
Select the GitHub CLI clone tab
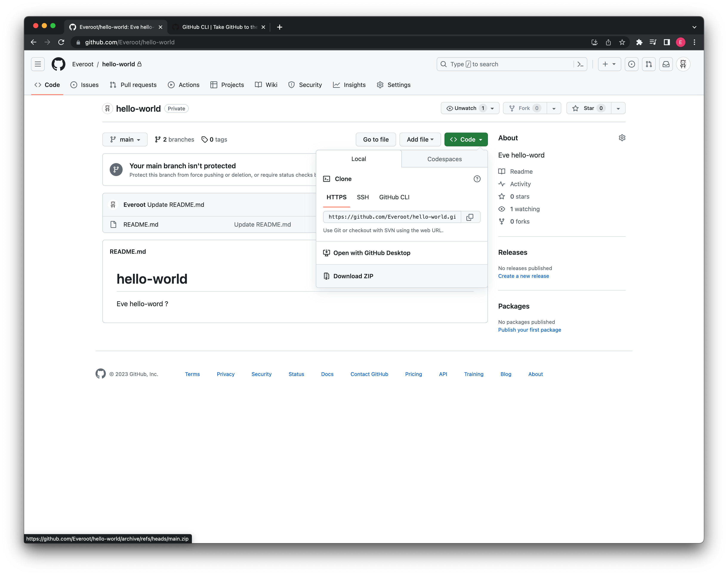(x=394, y=197)
